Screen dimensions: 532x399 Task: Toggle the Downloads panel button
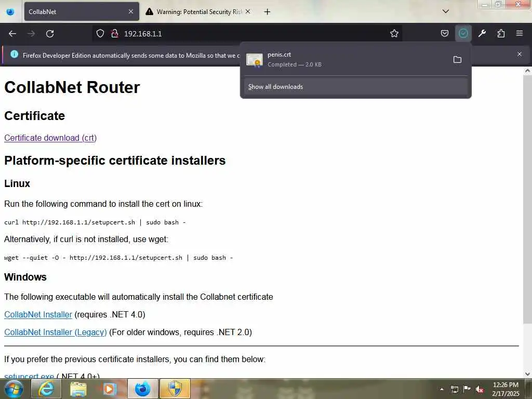(x=463, y=33)
